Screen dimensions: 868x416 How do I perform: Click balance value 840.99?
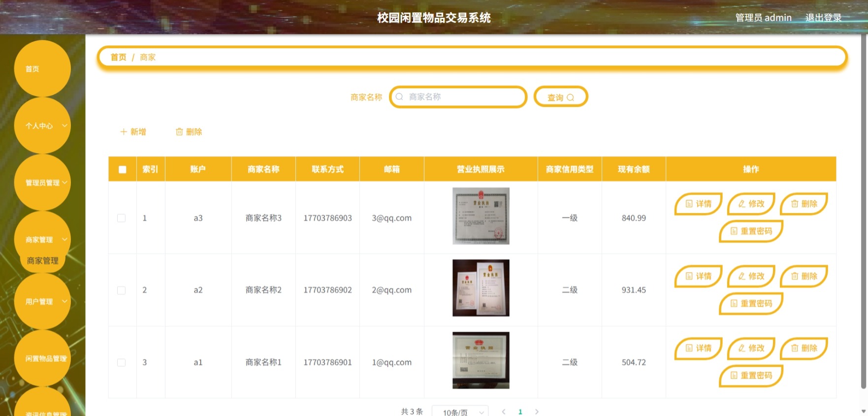634,218
